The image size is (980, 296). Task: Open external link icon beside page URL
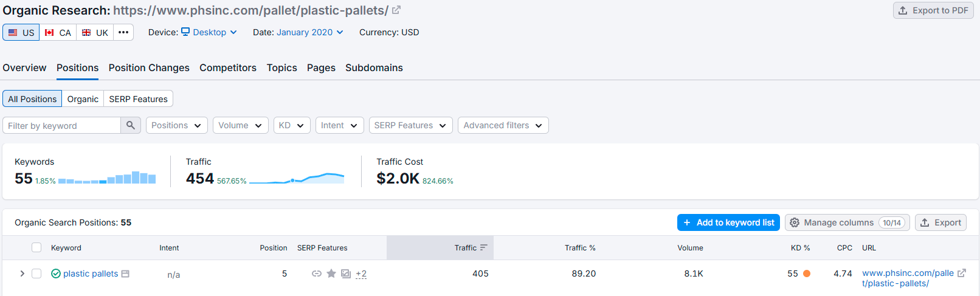coord(396,10)
